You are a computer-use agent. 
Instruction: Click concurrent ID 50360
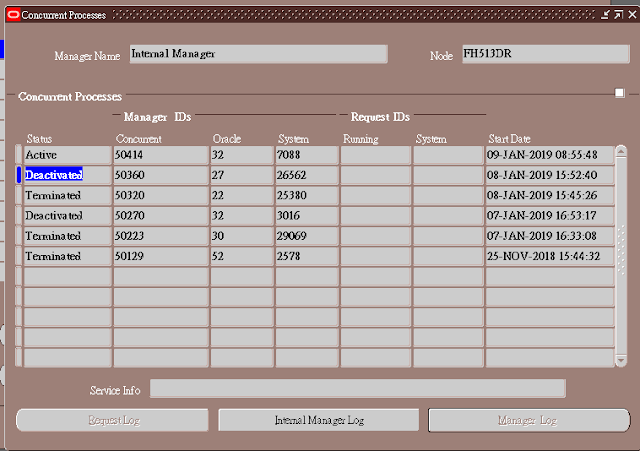click(161, 175)
